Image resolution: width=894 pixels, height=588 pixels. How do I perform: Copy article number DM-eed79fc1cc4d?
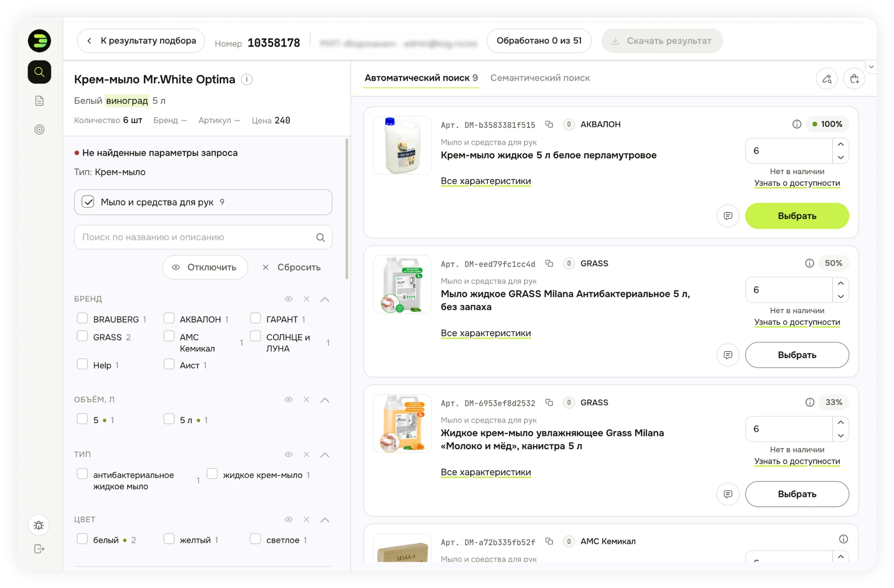click(549, 263)
